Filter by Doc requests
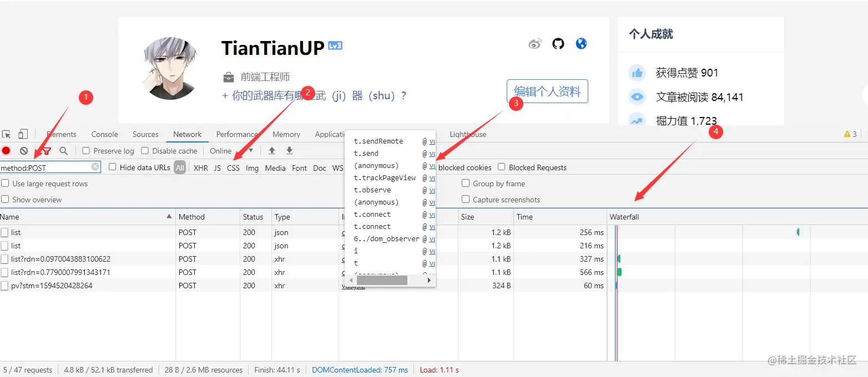This screenshot has height=377, width=868. pos(320,168)
